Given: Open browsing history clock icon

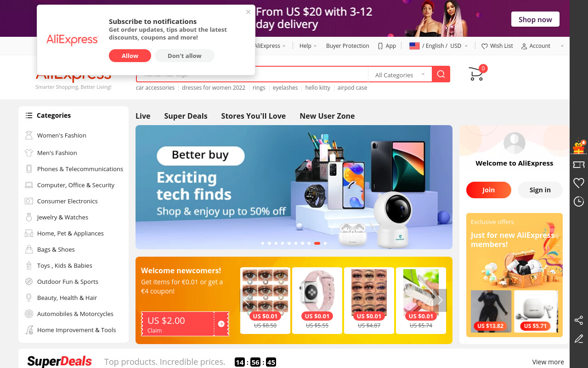Looking at the screenshot, I should [x=579, y=201].
